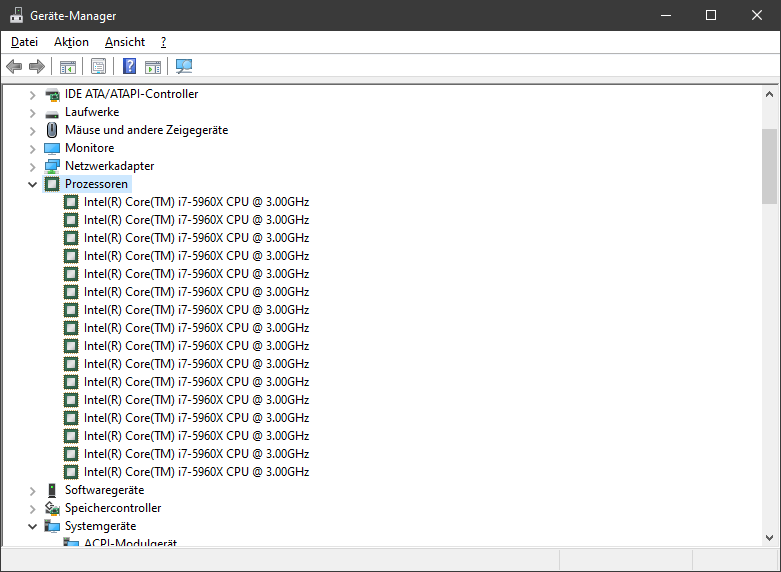Select the Laufwerke drive icon
The height and width of the screenshot is (572, 781).
pyautogui.click(x=52, y=114)
